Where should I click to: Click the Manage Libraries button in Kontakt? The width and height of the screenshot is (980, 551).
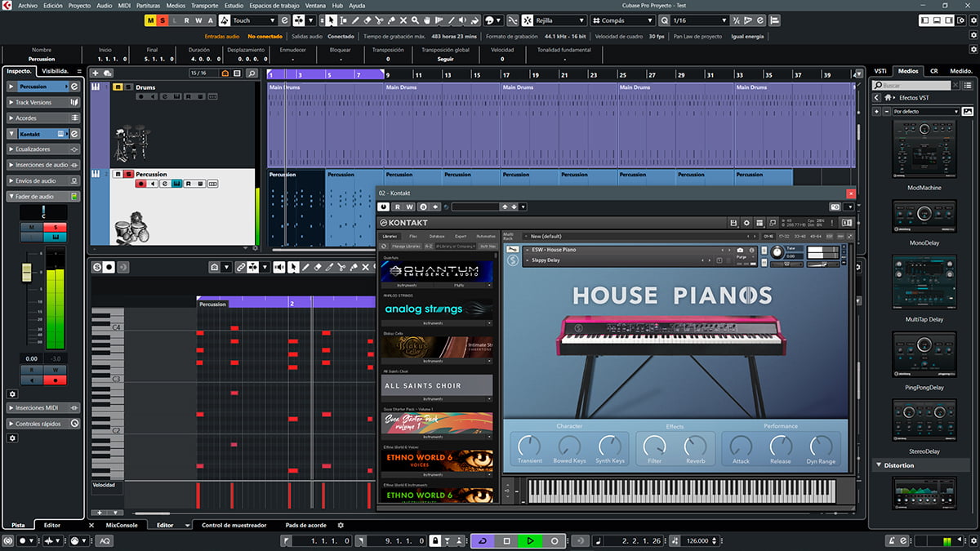point(407,245)
